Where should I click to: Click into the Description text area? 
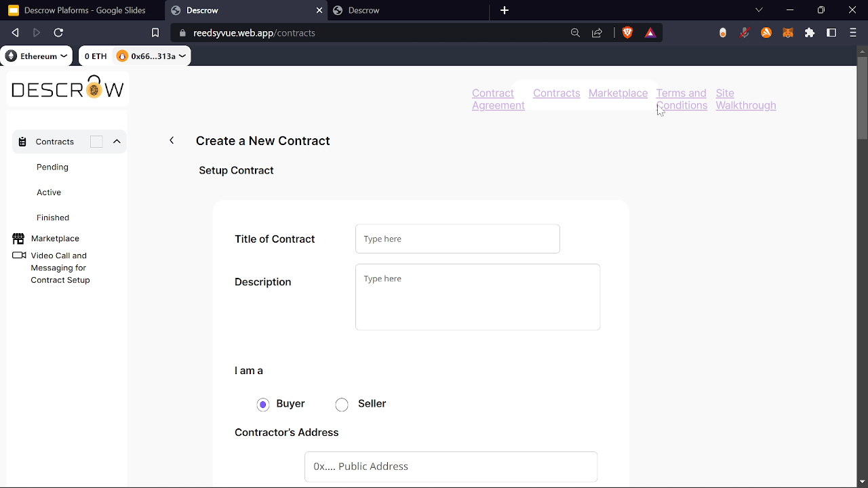(477, 297)
